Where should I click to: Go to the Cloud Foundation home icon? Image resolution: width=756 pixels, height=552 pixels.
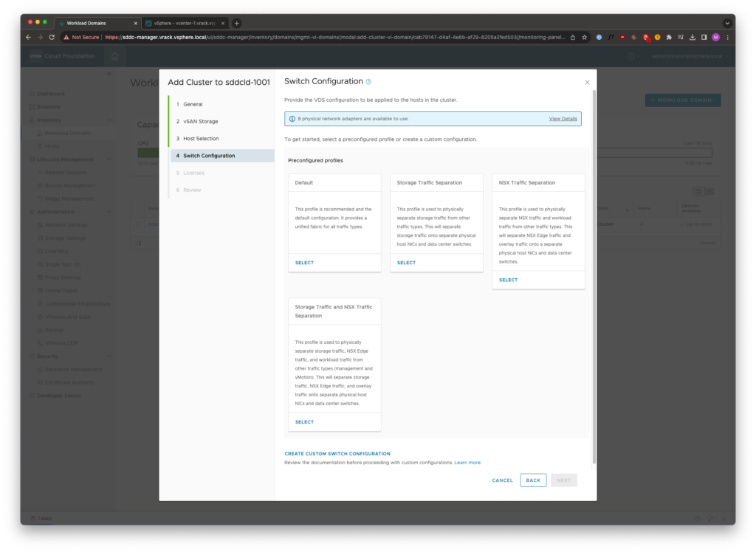coord(114,56)
